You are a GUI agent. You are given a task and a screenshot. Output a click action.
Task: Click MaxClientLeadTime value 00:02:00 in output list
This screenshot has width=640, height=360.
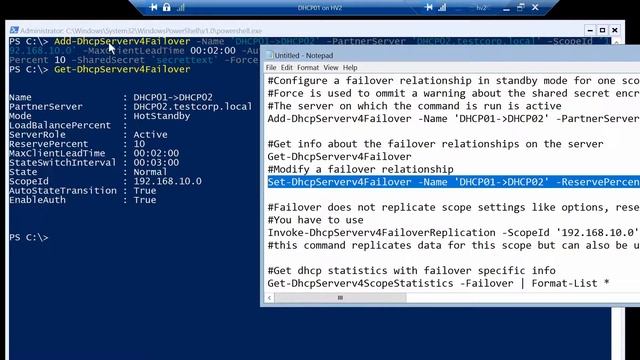[156, 153]
